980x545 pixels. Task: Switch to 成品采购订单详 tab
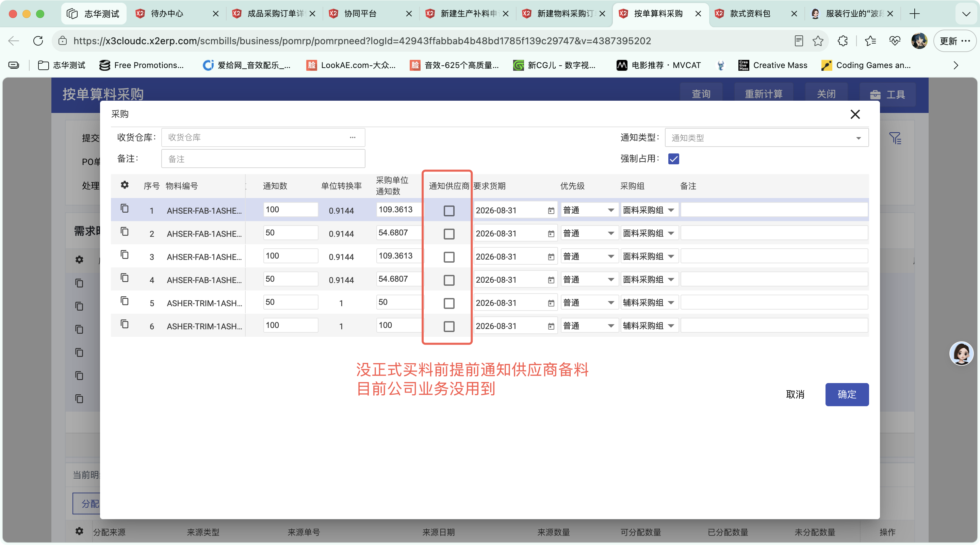[274, 14]
